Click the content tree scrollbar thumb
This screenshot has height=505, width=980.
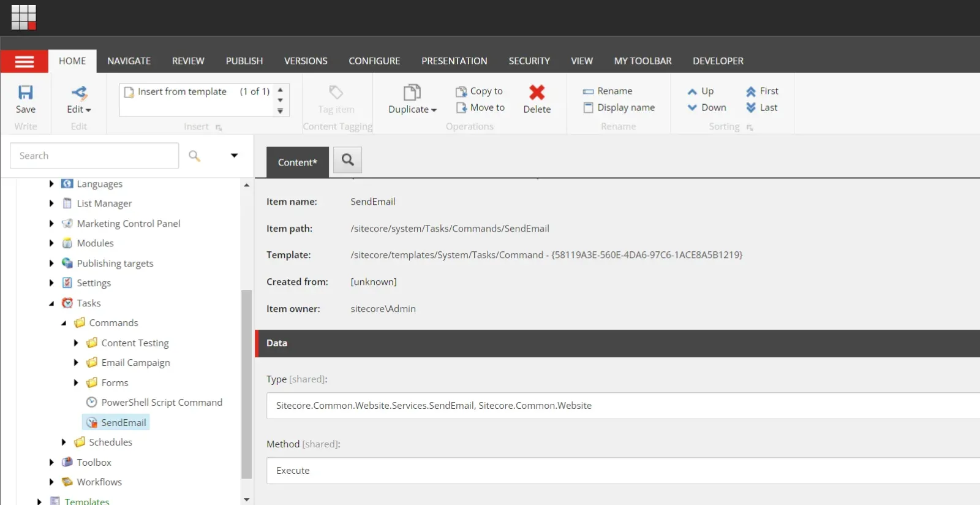[247, 384]
